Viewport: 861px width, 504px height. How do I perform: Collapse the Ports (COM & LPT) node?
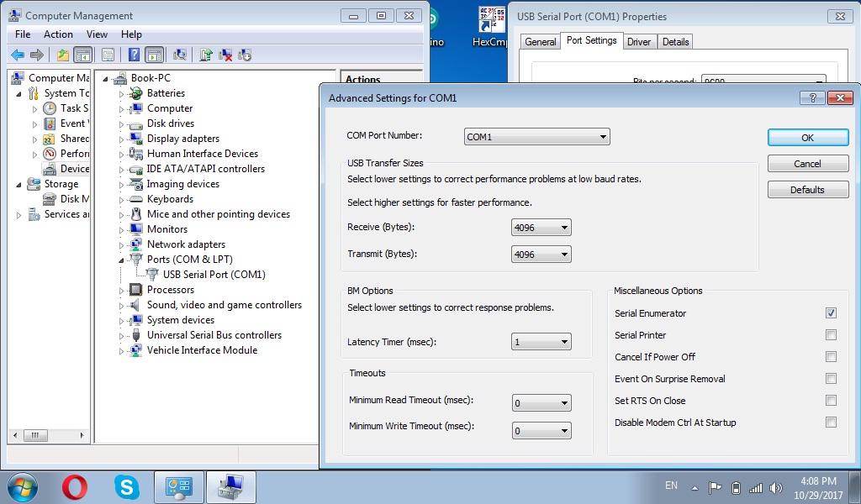(x=121, y=260)
